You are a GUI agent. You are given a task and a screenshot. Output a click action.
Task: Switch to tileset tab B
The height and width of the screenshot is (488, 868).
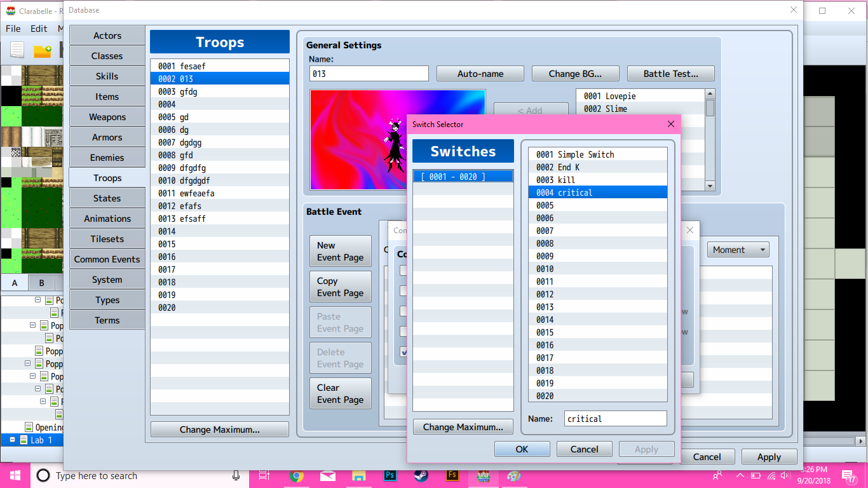pyautogui.click(x=41, y=283)
